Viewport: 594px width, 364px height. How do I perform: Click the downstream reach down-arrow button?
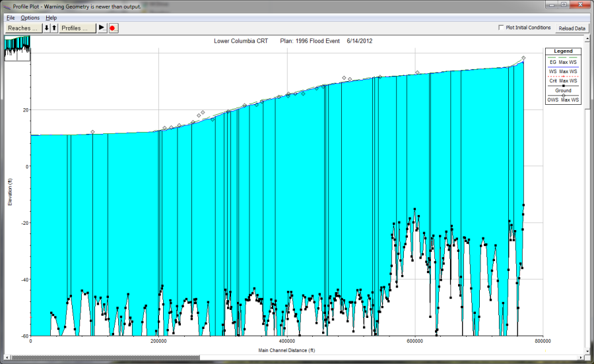coord(46,28)
